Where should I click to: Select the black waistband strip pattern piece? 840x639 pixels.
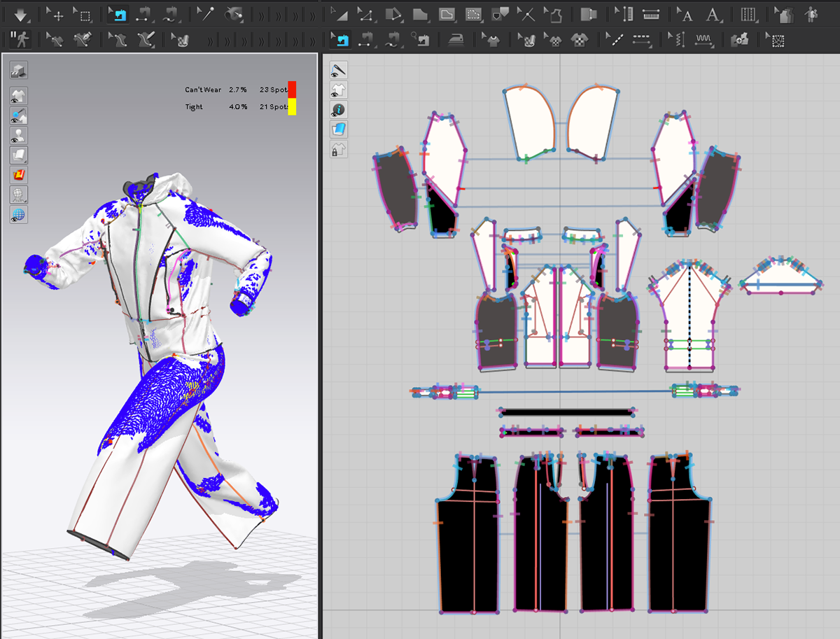point(568,412)
